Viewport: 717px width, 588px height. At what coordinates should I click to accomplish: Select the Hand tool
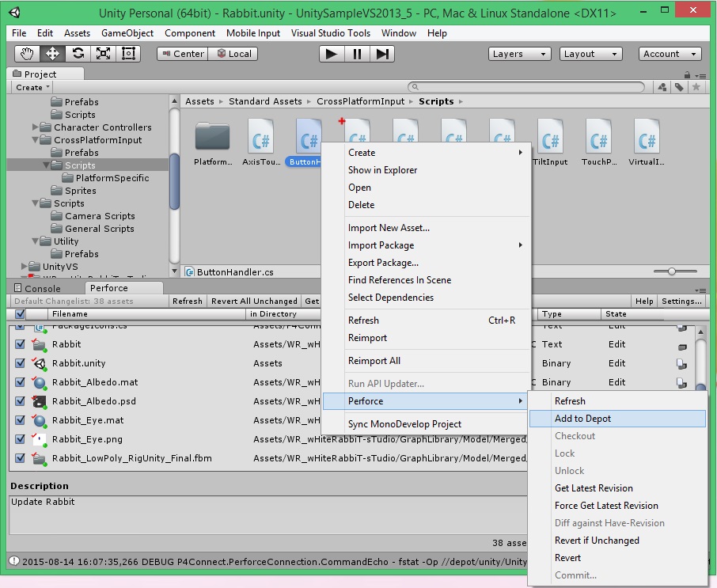27,54
